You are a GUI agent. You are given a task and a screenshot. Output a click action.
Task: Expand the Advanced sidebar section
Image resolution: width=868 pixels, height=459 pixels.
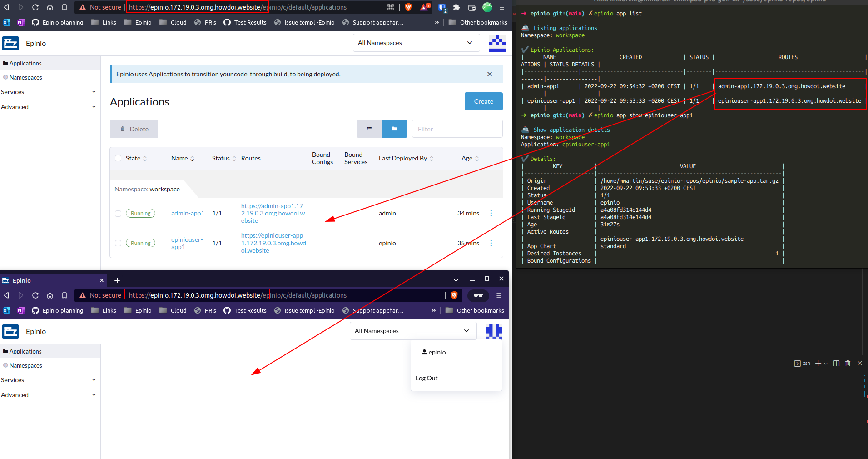49,107
